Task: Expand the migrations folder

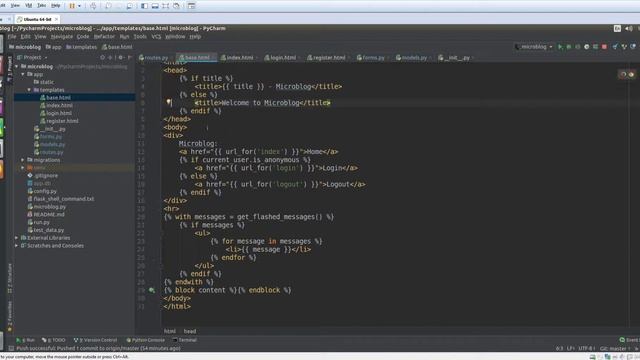Action: 23,160
